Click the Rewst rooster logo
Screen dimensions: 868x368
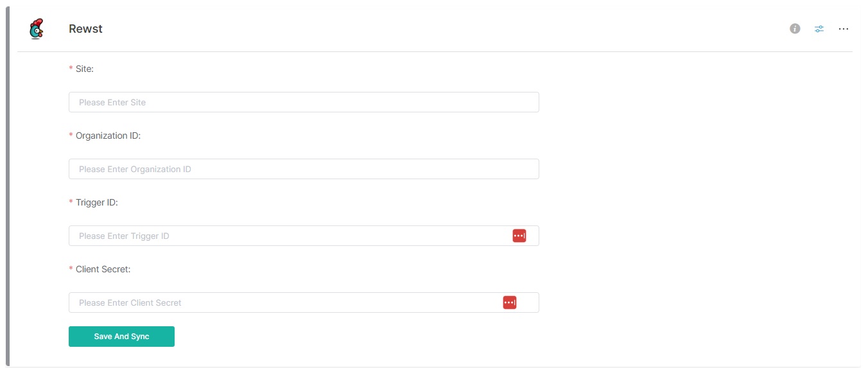(x=37, y=29)
